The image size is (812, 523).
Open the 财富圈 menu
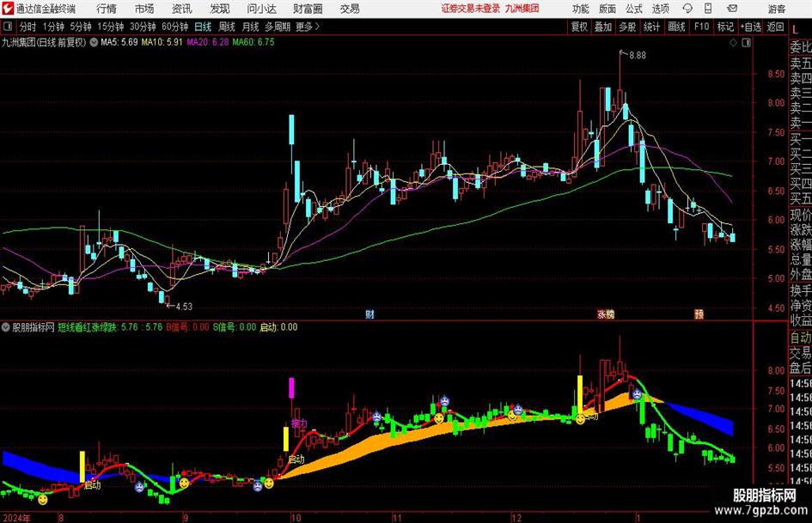(x=308, y=9)
